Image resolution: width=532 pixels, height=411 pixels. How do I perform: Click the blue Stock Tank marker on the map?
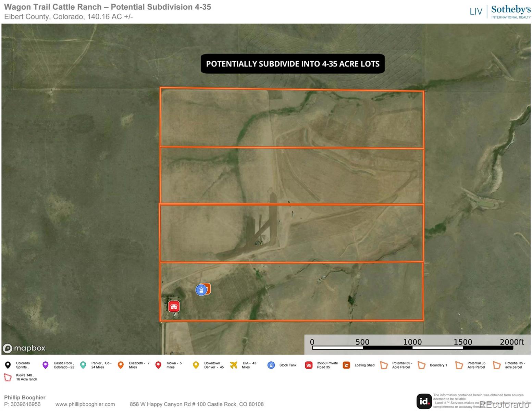[201, 290]
